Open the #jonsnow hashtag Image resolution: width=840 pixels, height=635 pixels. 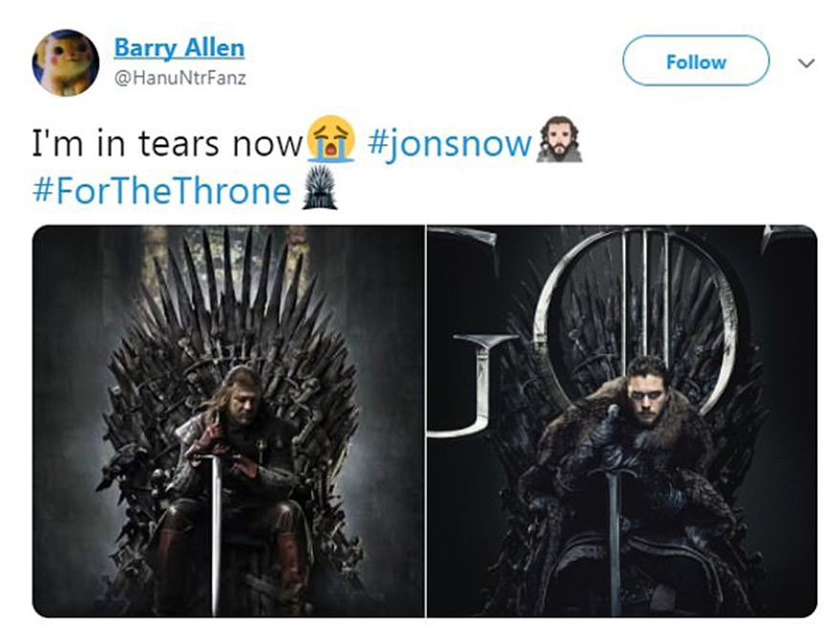tap(448, 143)
